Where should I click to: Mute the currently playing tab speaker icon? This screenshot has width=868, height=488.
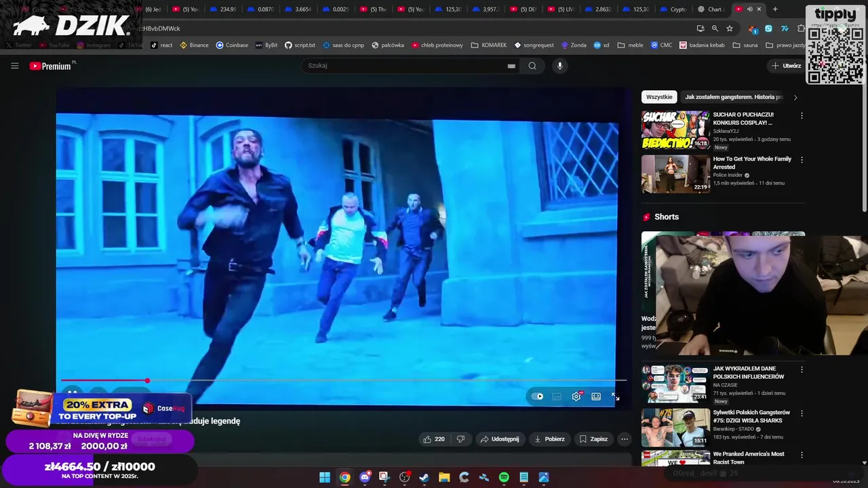click(749, 9)
